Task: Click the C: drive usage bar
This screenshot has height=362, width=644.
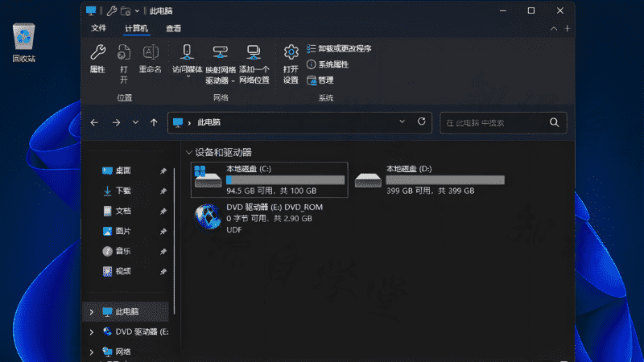Action: click(286, 179)
